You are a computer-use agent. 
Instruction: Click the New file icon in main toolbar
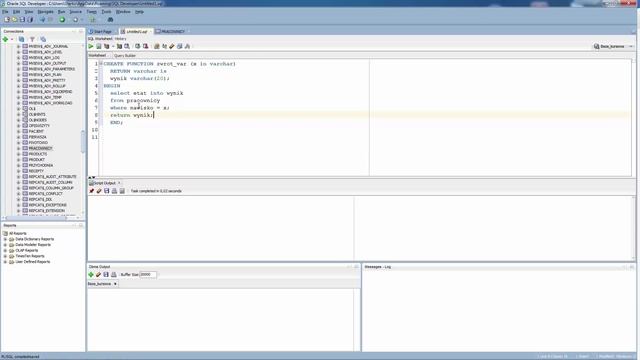pos(7,20)
